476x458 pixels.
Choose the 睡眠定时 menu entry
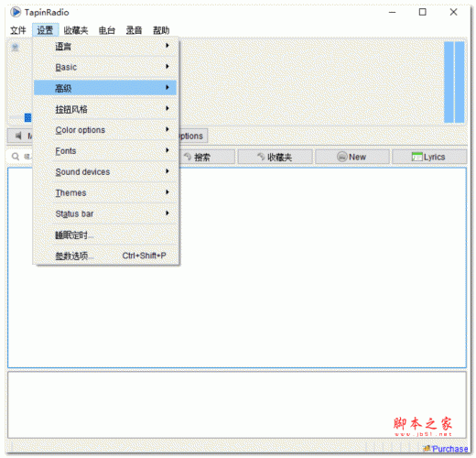105,234
